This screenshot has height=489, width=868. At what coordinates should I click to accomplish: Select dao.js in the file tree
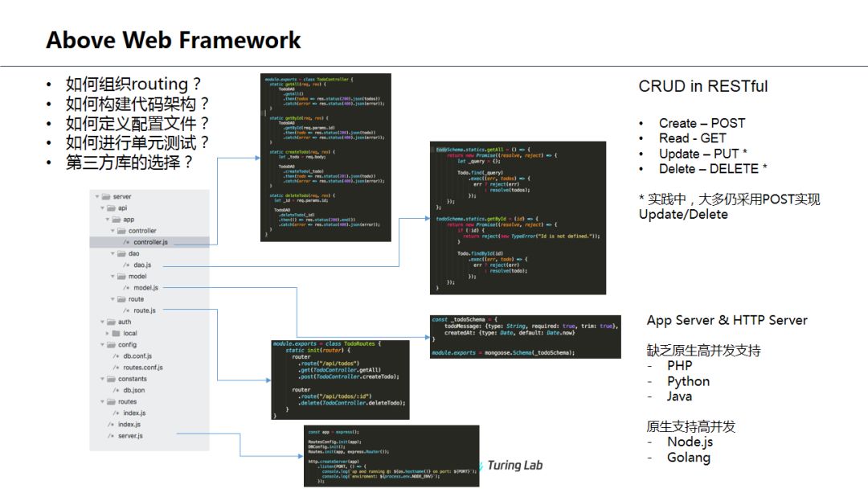click(x=142, y=265)
